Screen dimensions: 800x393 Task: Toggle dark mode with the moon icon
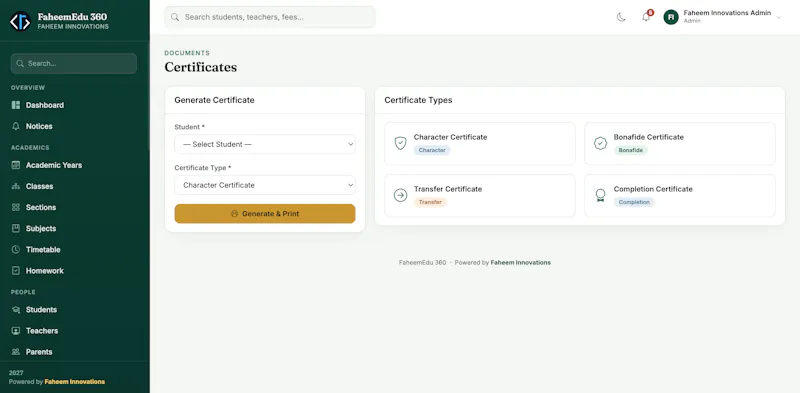[621, 17]
